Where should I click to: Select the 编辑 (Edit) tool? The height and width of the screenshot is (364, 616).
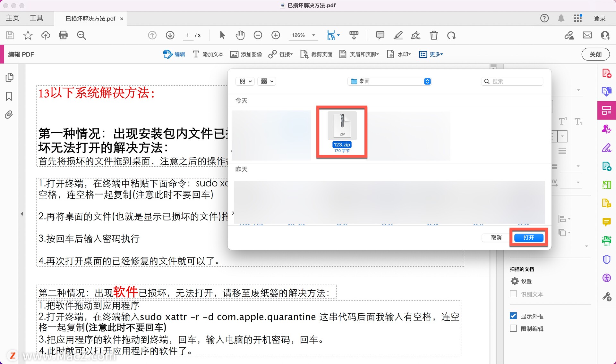(174, 54)
